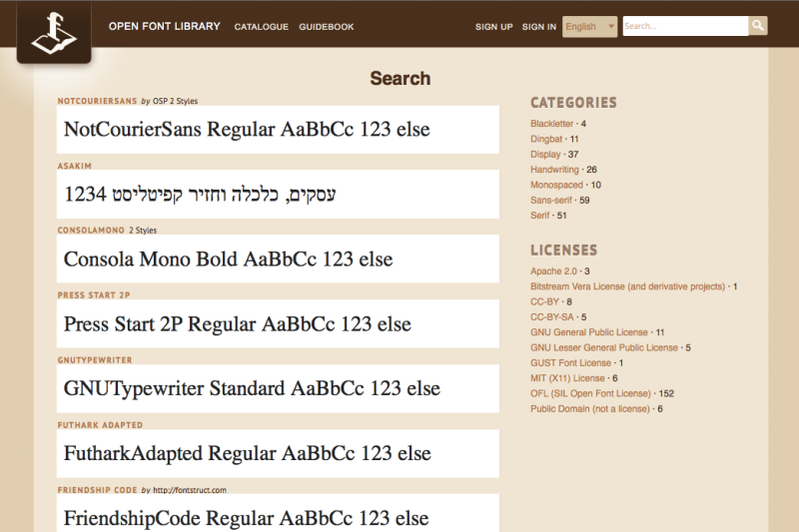Screen dimensions: 799x532
Task: Select the Asakim Hebrew preview sample
Action: coord(278,194)
